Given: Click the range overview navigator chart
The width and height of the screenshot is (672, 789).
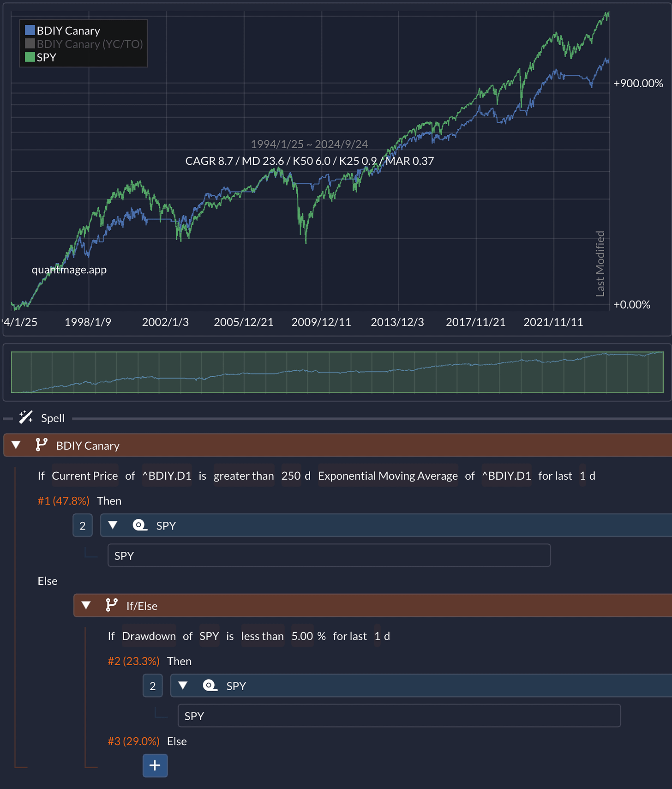Looking at the screenshot, I should (337, 373).
